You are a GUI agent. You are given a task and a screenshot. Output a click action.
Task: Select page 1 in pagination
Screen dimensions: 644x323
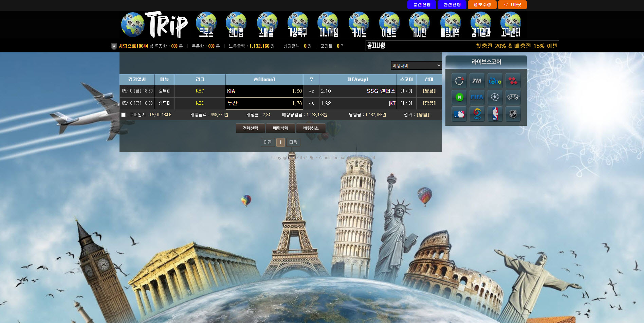[x=280, y=142]
